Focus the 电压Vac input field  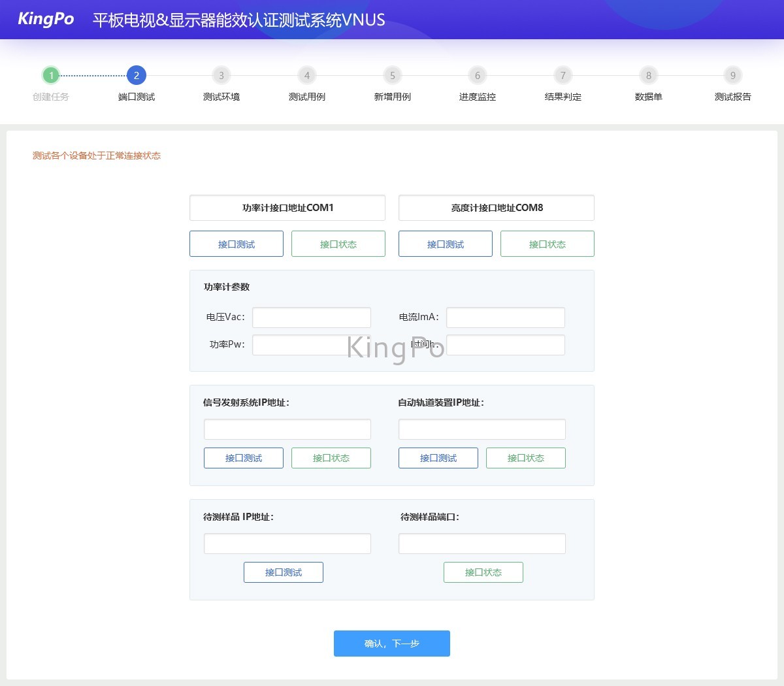(x=312, y=318)
